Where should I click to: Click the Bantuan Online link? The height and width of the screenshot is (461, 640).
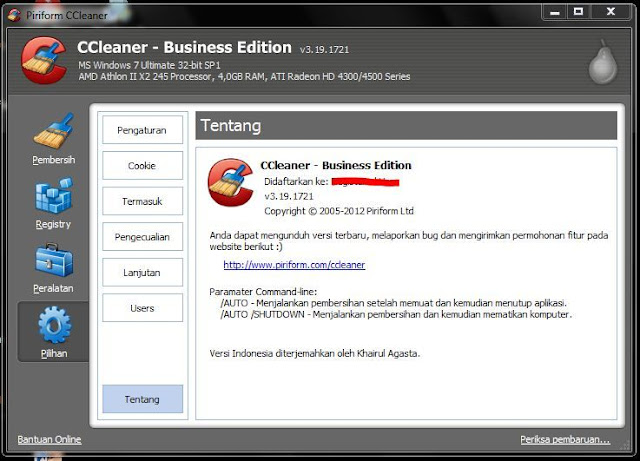[x=49, y=439]
